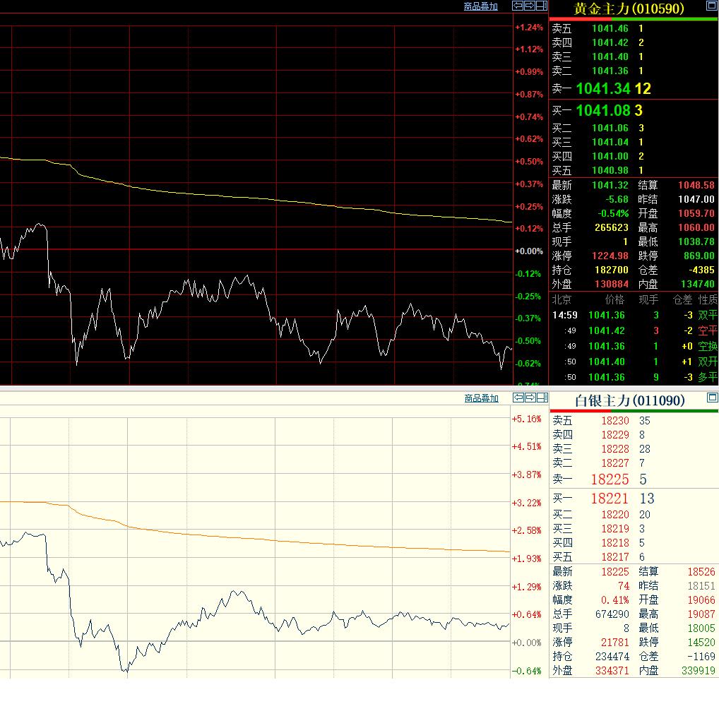
Task: Select the 空平 trade row at 1041.42
Action: (634, 330)
